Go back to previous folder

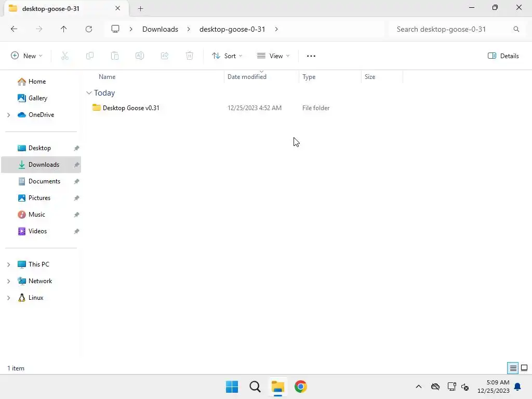pyautogui.click(x=14, y=29)
